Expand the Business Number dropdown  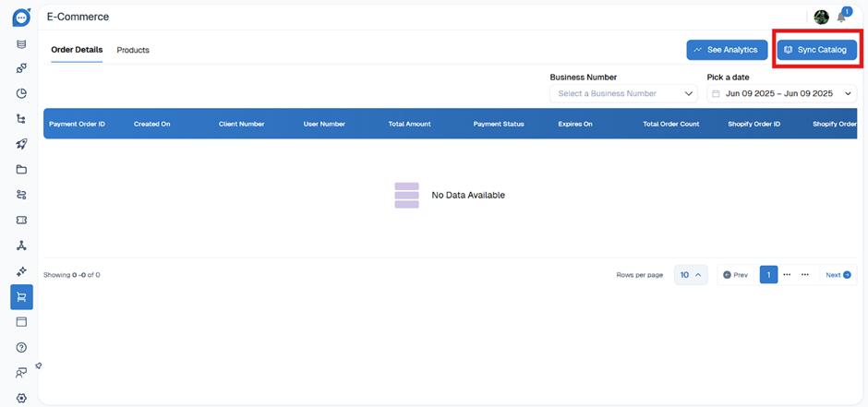click(x=623, y=93)
